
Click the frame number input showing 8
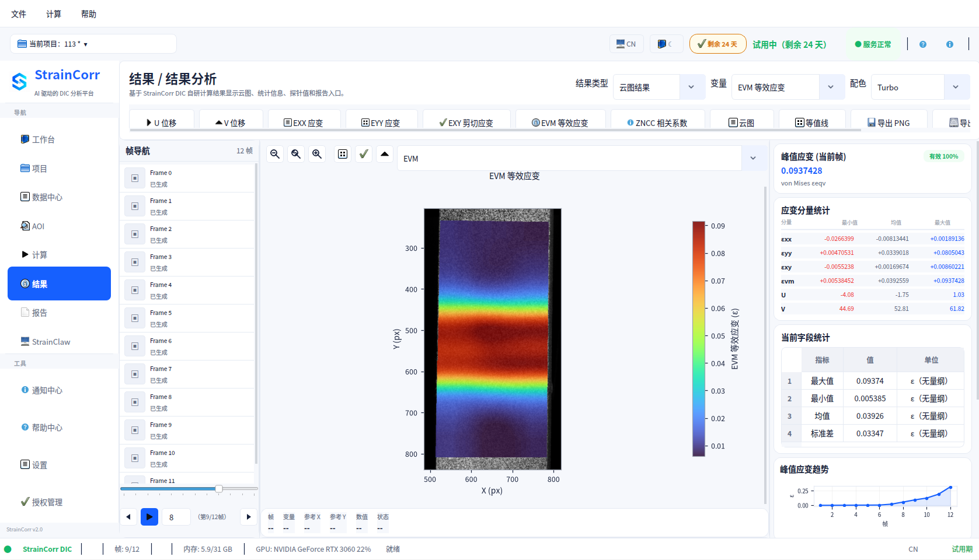coord(176,517)
